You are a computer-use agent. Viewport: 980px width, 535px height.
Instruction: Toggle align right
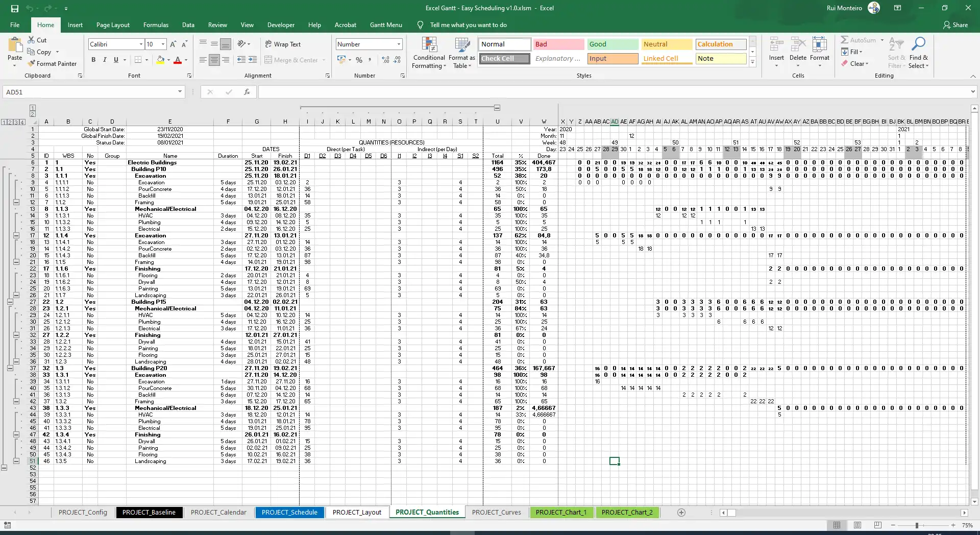pos(226,60)
